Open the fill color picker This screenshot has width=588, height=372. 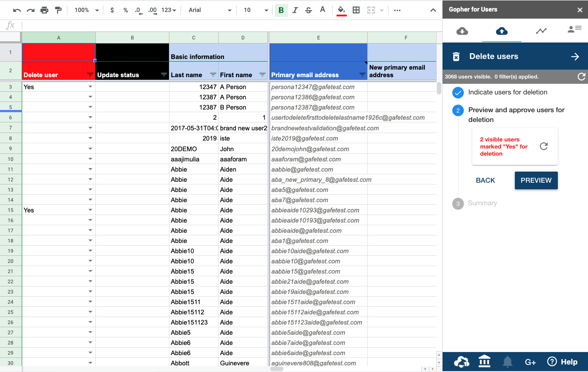click(x=341, y=10)
